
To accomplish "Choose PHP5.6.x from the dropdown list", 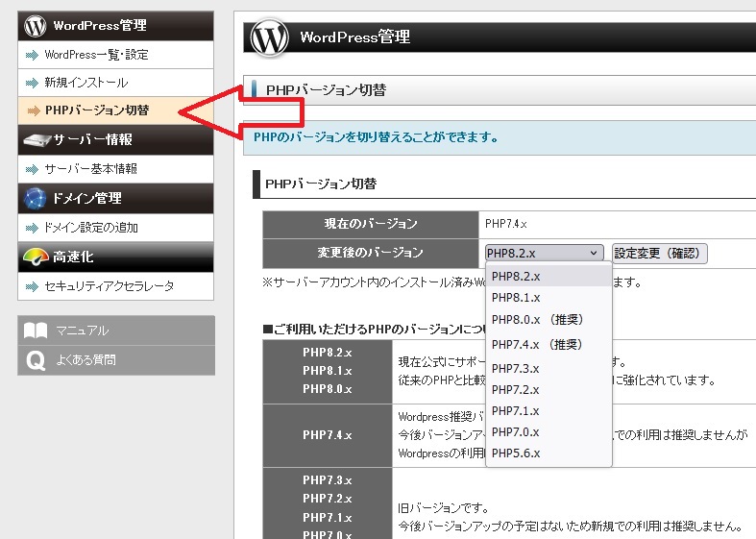I will [x=549, y=453].
